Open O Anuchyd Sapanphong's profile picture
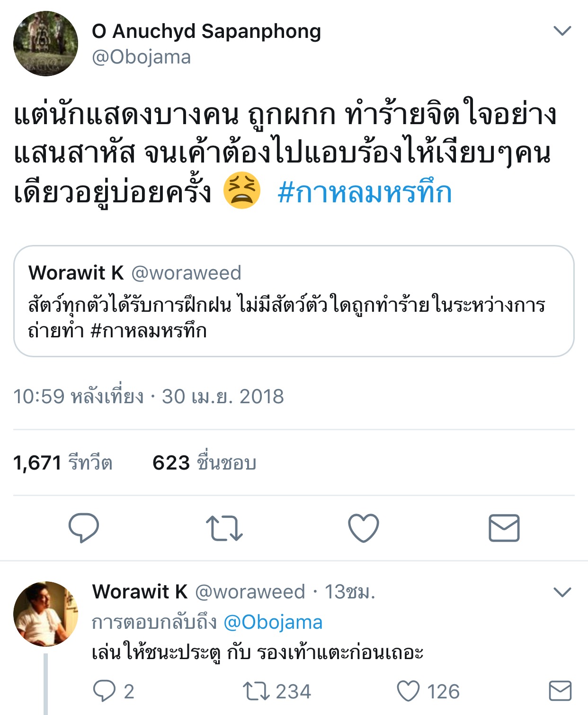Viewport: 588px width, 715px height. click(45, 44)
